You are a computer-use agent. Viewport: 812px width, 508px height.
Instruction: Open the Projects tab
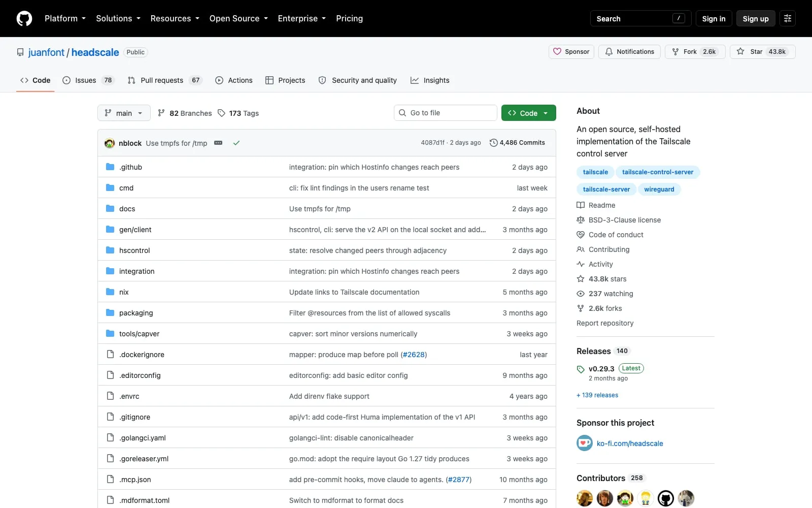tap(285, 80)
